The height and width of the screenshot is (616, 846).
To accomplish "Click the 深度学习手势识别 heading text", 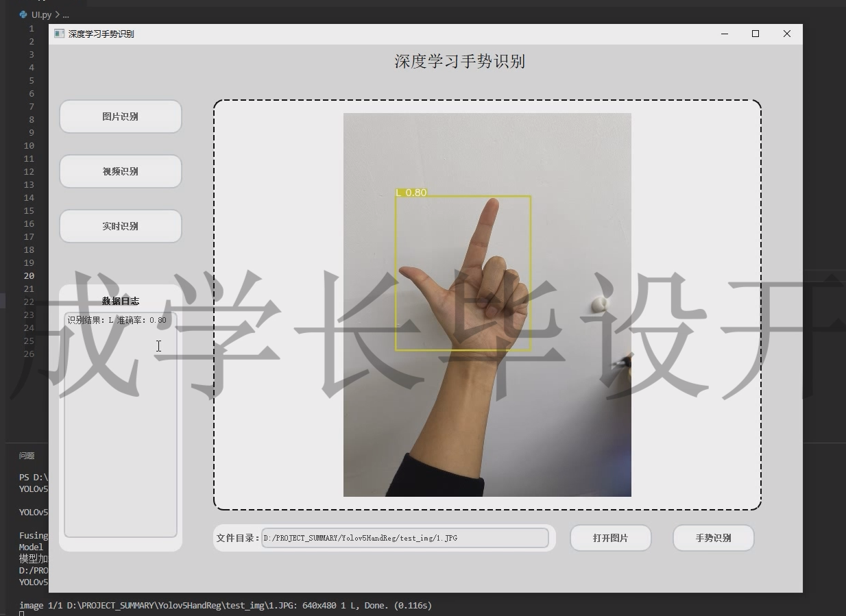I will coord(459,62).
